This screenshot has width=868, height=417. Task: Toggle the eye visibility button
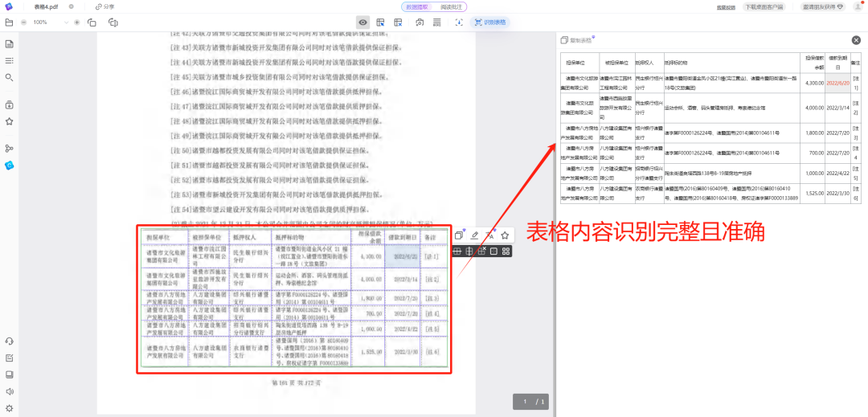point(363,22)
